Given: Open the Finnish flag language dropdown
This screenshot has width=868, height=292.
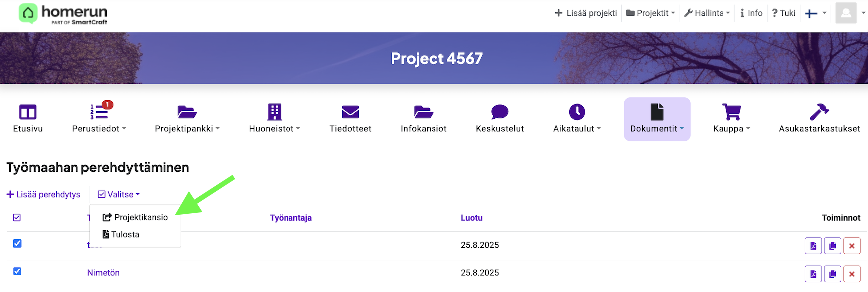Looking at the screenshot, I should click(815, 13).
